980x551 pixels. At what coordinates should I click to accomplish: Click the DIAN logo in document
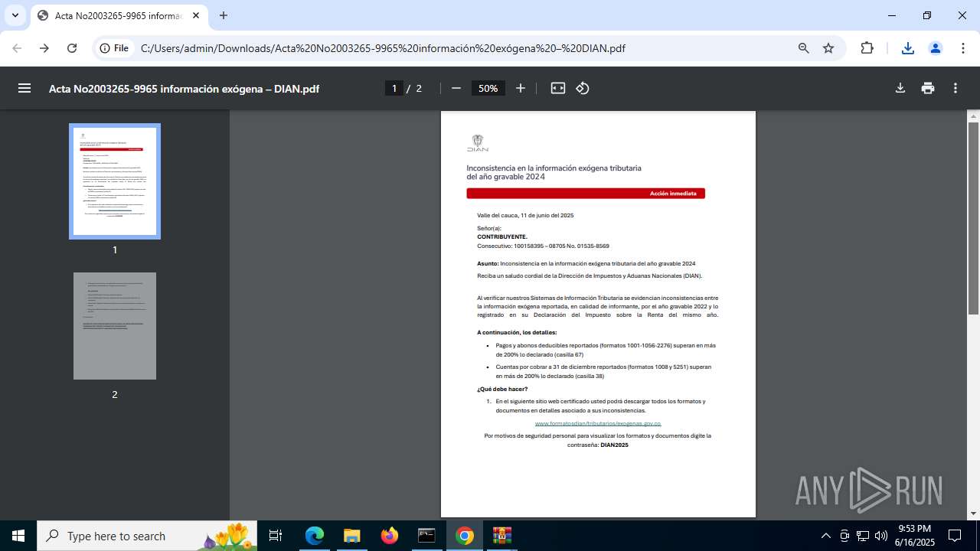(478, 143)
